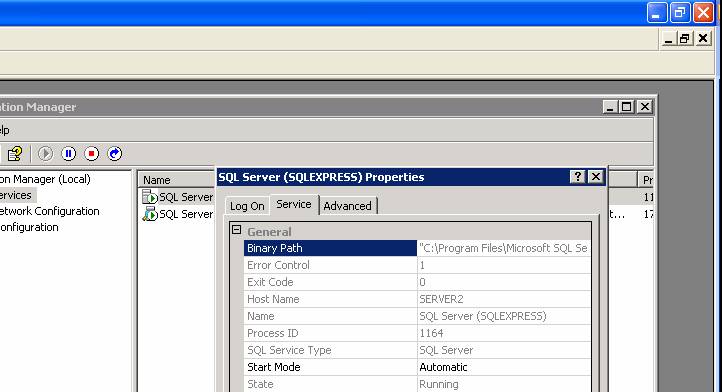Stop the service with the red icon
The width and height of the screenshot is (722, 392).
click(92, 153)
